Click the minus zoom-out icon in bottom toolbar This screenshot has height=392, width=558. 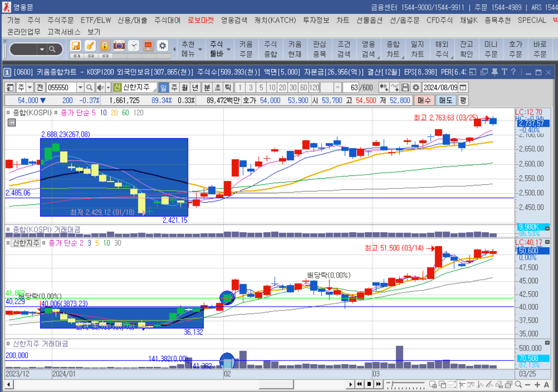click(528, 384)
